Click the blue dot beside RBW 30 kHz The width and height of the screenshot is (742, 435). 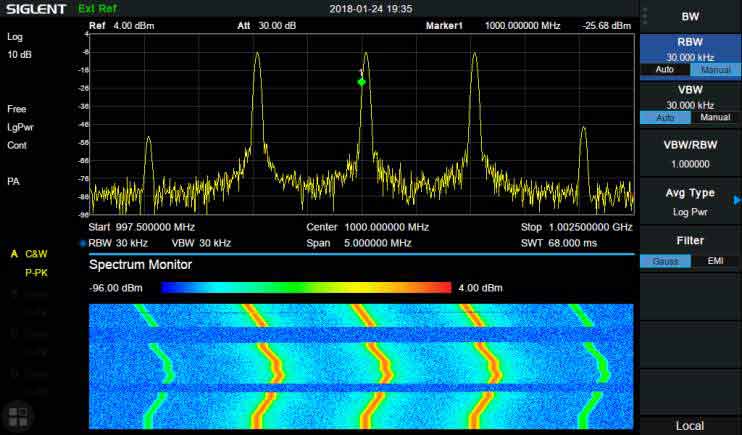tap(82, 243)
